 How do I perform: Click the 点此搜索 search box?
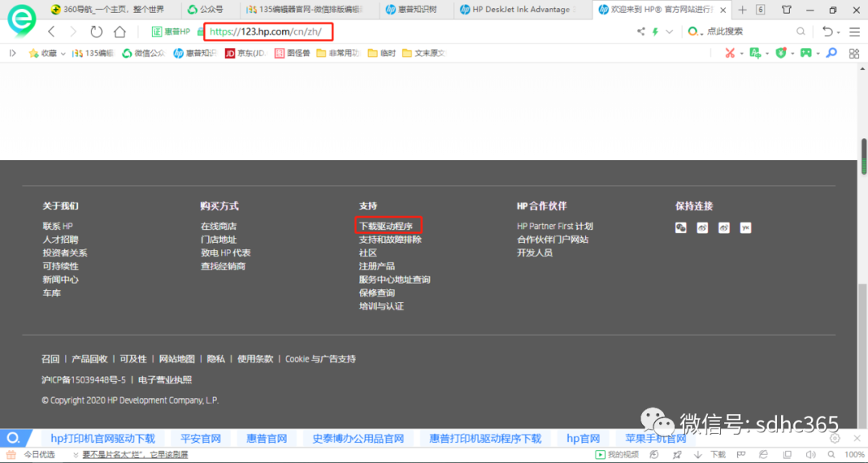747,31
